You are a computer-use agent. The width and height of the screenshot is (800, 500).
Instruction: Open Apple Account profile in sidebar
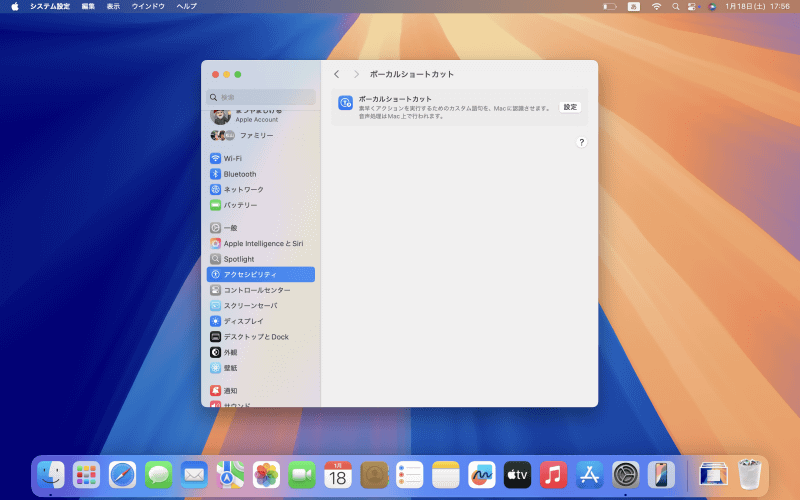(261, 116)
